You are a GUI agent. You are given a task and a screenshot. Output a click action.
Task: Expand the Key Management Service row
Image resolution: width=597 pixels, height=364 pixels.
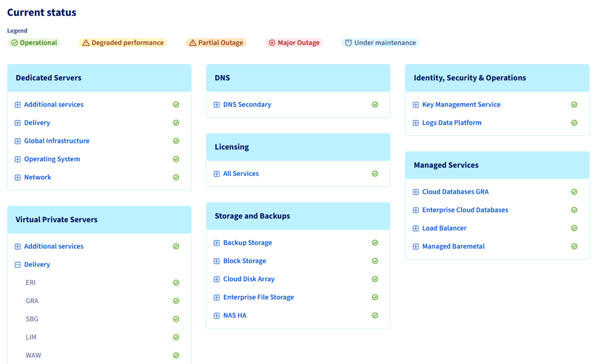(x=416, y=105)
